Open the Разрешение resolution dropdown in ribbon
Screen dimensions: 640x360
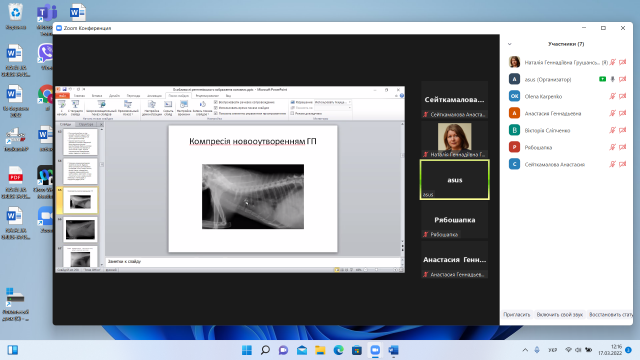tap(332, 102)
